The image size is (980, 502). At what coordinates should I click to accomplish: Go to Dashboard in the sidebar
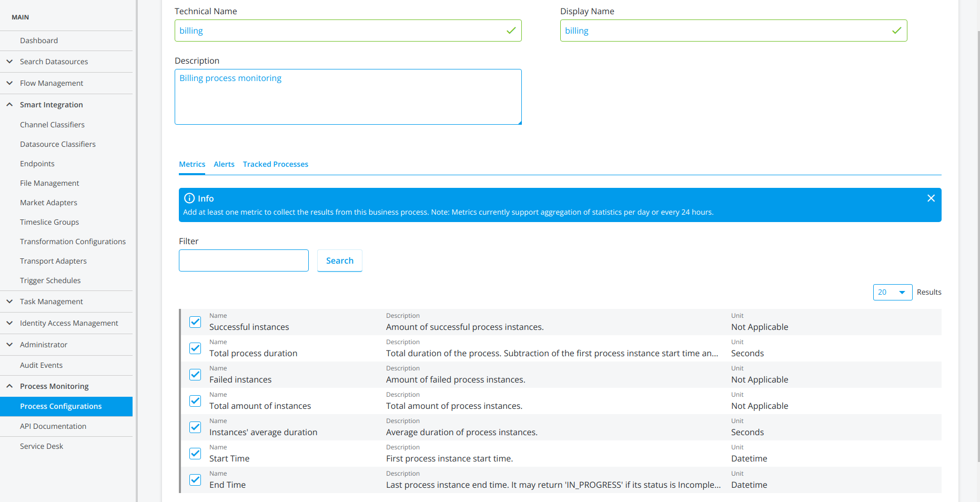coord(39,41)
